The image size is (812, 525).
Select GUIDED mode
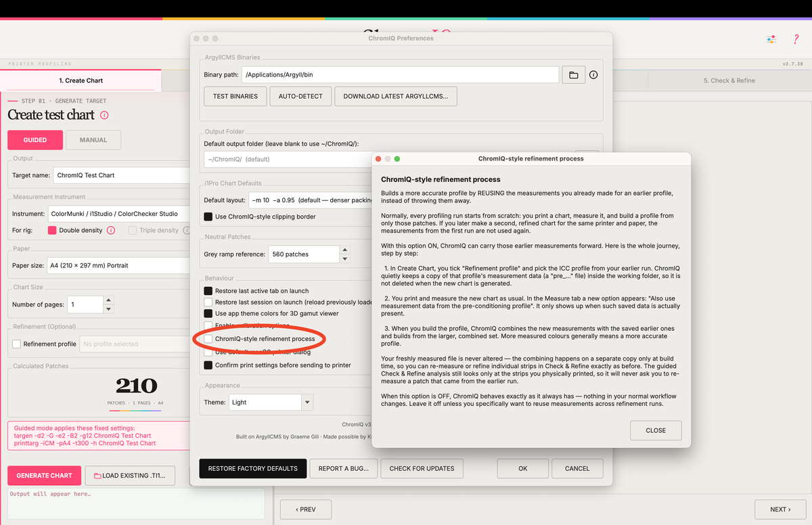(x=35, y=140)
